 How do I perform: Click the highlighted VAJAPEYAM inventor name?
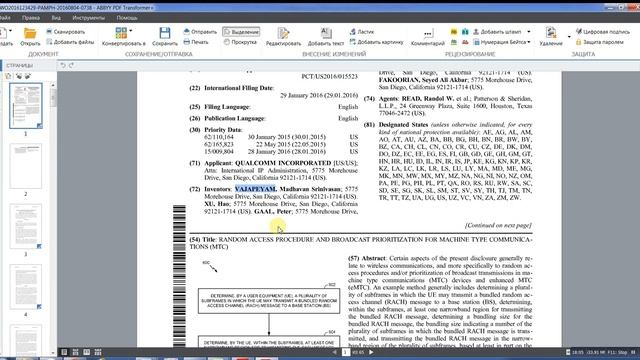coord(256,189)
